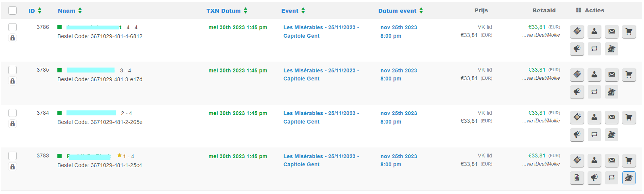Open registration details clipboard icon for ID 3786
Screen dimensions: 644x194
pyautogui.click(x=577, y=32)
